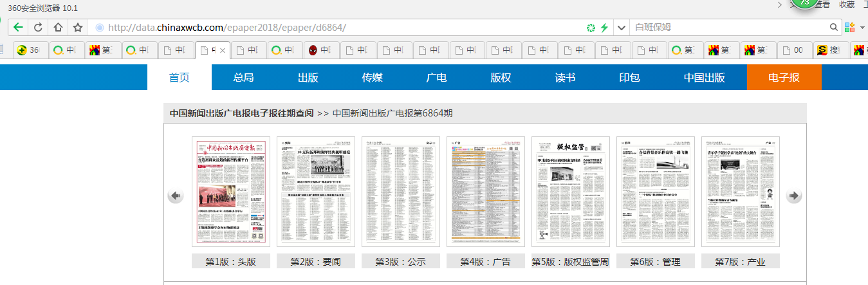868x285 pixels.
Task: Close the active browser tab
Action: coord(223,50)
